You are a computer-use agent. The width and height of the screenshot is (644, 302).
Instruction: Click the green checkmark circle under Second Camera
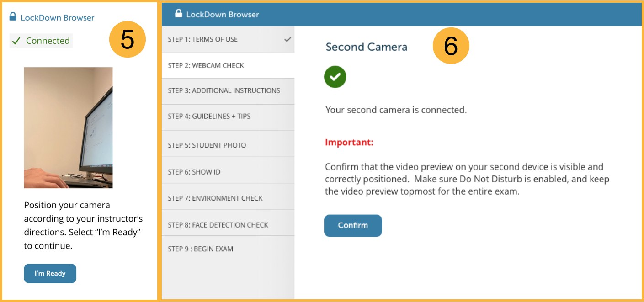click(x=335, y=77)
